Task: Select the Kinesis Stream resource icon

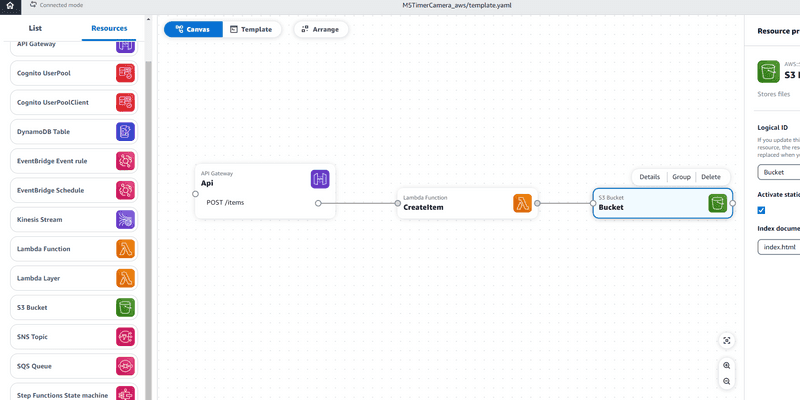Action: click(x=126, y=219)
